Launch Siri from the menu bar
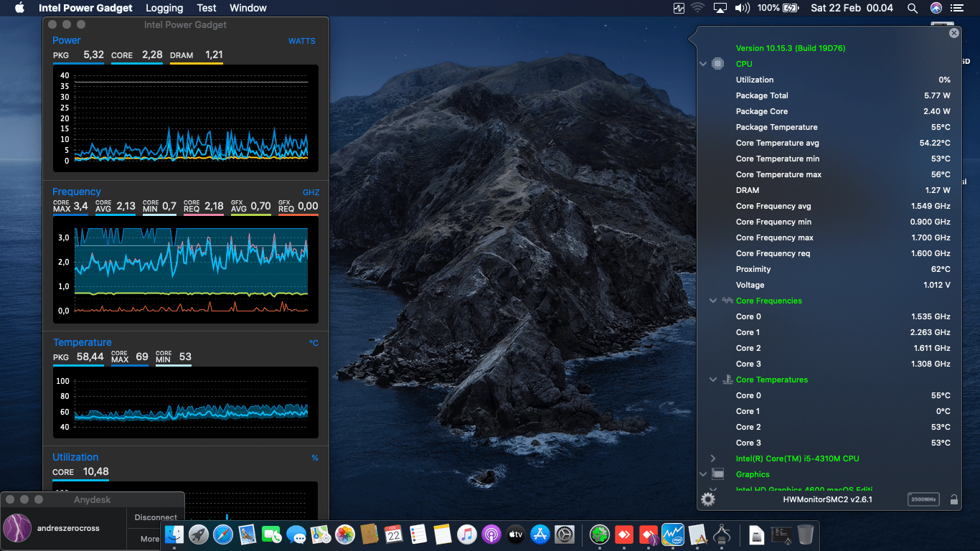The width and height of the screenshot is (980, 551). pos(936,8)
